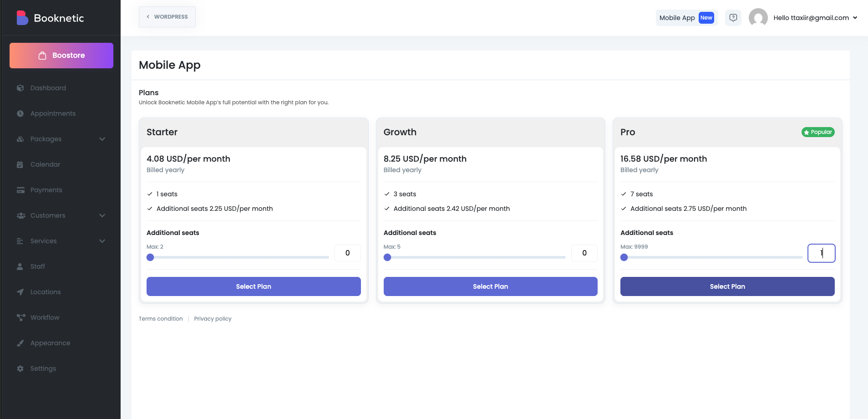Click the Starter additional seats slider handle
Viewport: 868px width, 419px height.
click(x=150, y=257)
